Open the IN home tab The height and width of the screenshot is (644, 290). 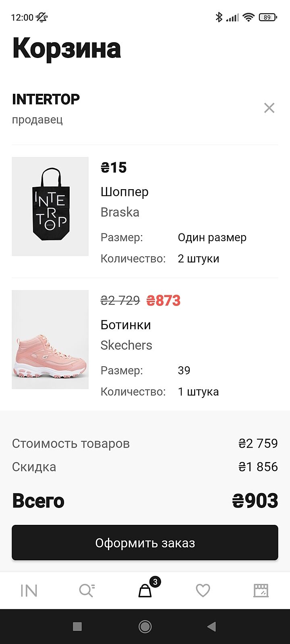[29, 590]
